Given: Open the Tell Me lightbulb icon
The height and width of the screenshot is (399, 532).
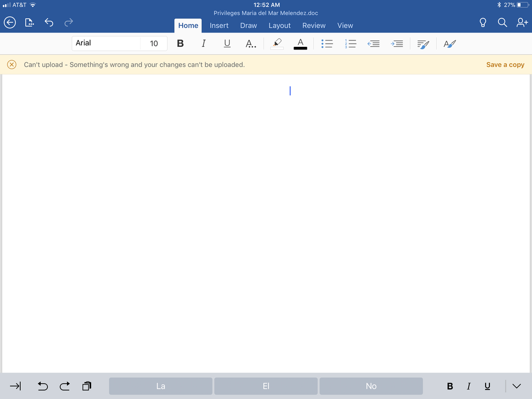Looking at the screenshot, I should (483, 22).
